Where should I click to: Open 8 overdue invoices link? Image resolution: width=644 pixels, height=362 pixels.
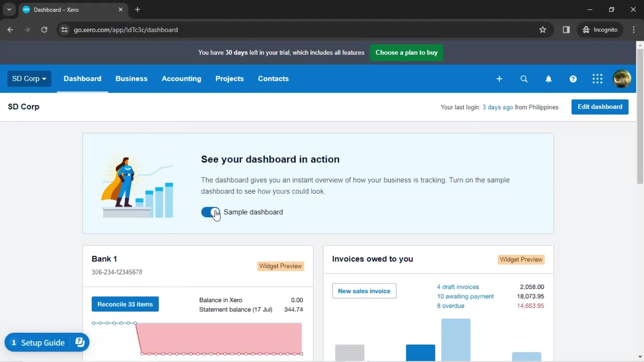pos(450,306)
